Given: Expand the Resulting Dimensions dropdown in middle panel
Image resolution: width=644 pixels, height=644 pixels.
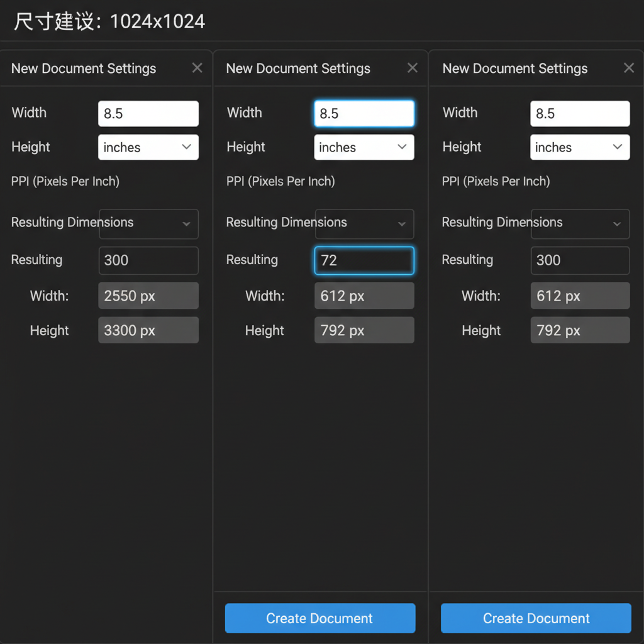Looking at the screenshot, I should point(364,224).
